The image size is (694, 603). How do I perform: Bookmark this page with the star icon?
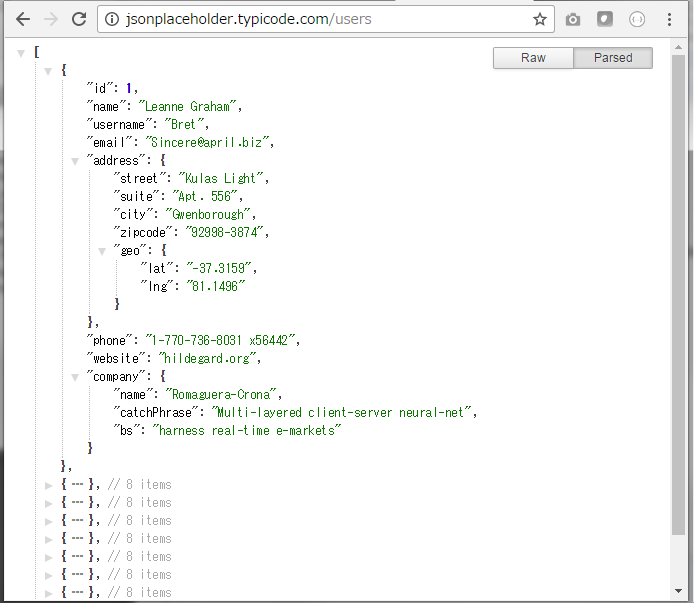click(x=540, y=19)
